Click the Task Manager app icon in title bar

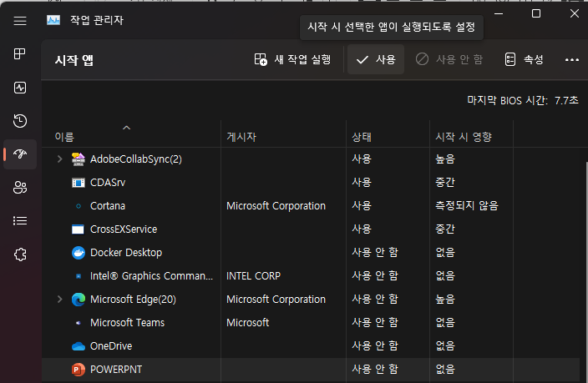(x=53, y=20)
